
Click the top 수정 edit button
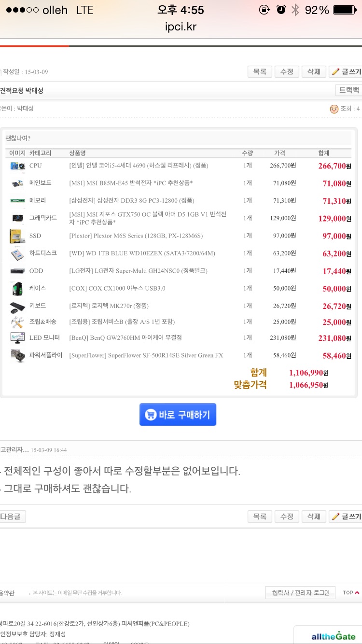pos(287,71)
